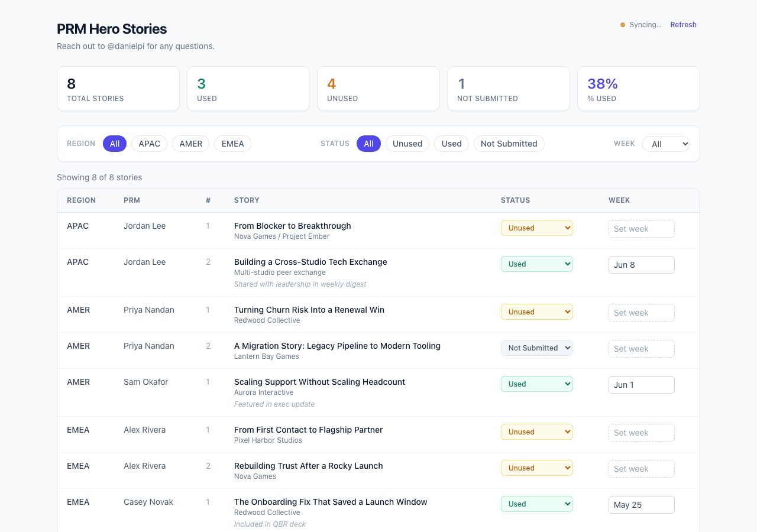Click story title The Onboarding Fix That Saved a Launch Window

[331, 502]
